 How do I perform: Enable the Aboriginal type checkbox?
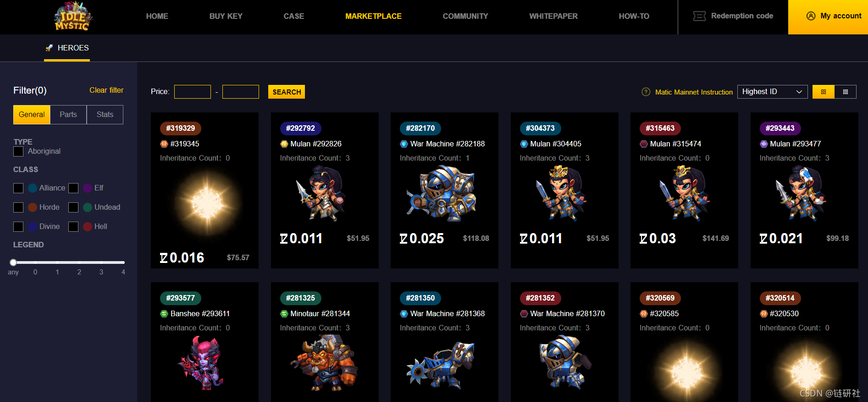coord(18,151)
